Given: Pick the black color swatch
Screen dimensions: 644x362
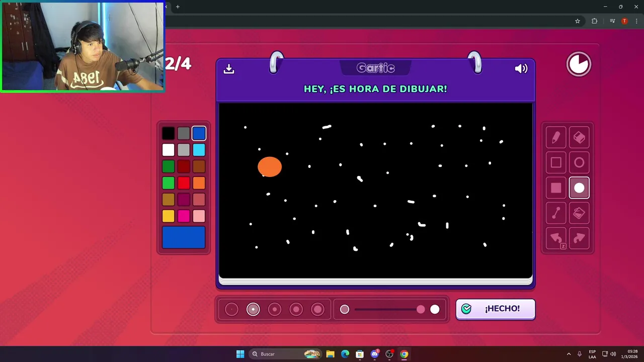Looking at the screenshot, I should pos(169,133).
